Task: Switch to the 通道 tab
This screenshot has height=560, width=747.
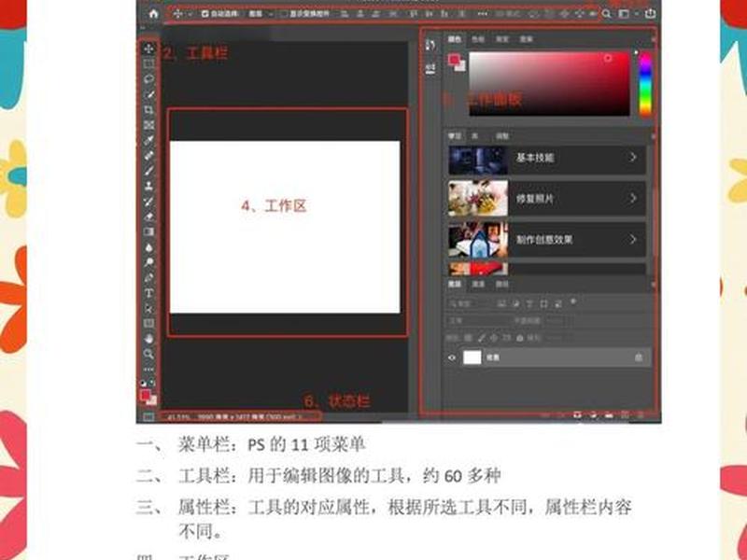Action: click(478, 285)
